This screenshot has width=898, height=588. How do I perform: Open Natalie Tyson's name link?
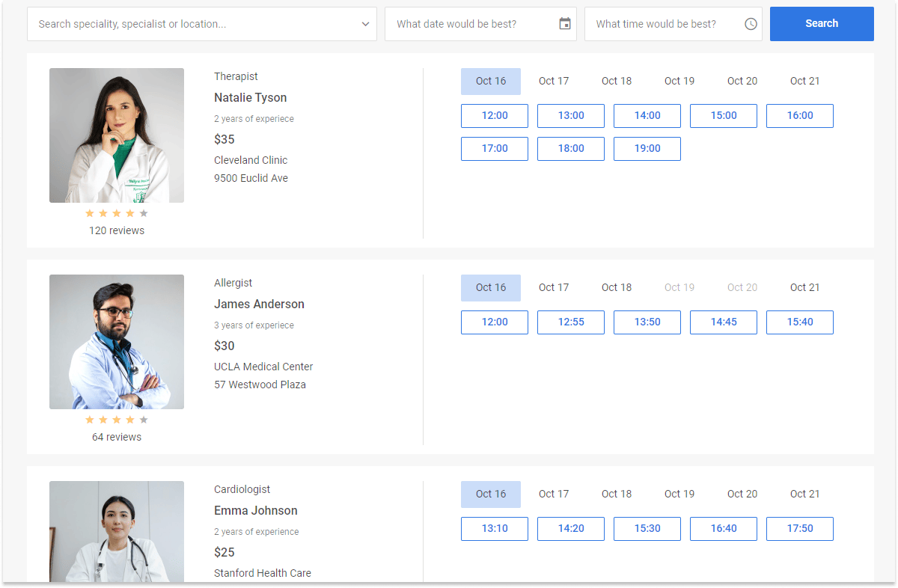tap(251, 97)
